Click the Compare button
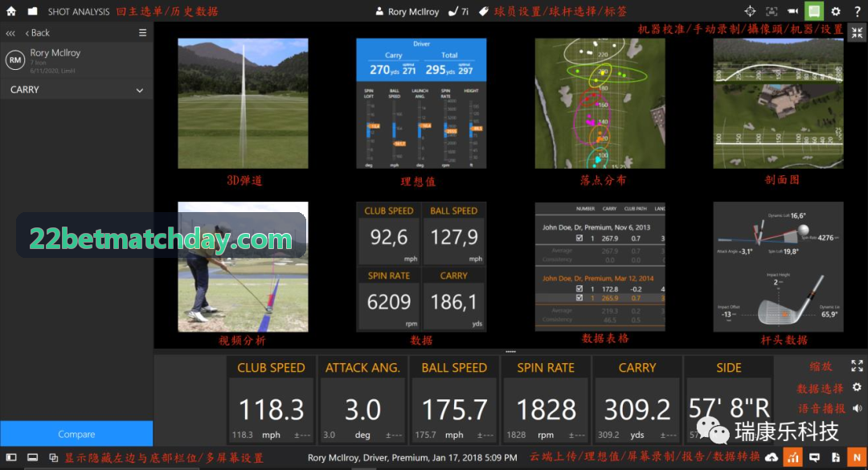 [76, 434]
